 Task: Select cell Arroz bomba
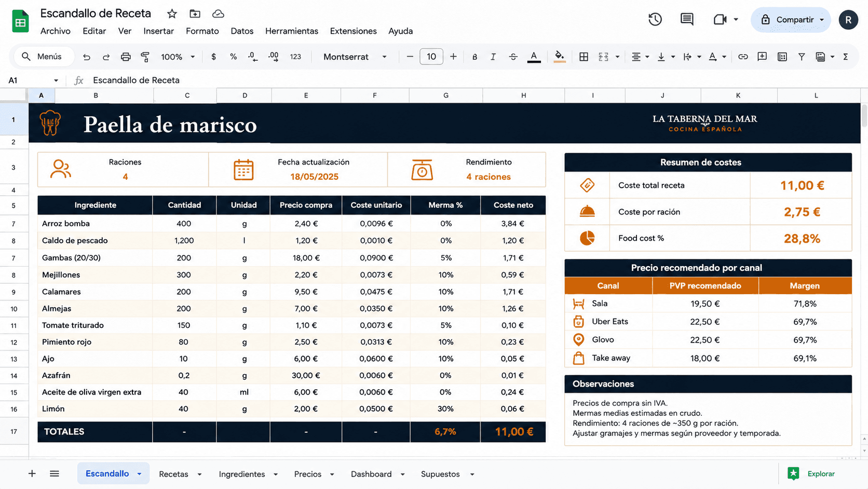point(95,223)
